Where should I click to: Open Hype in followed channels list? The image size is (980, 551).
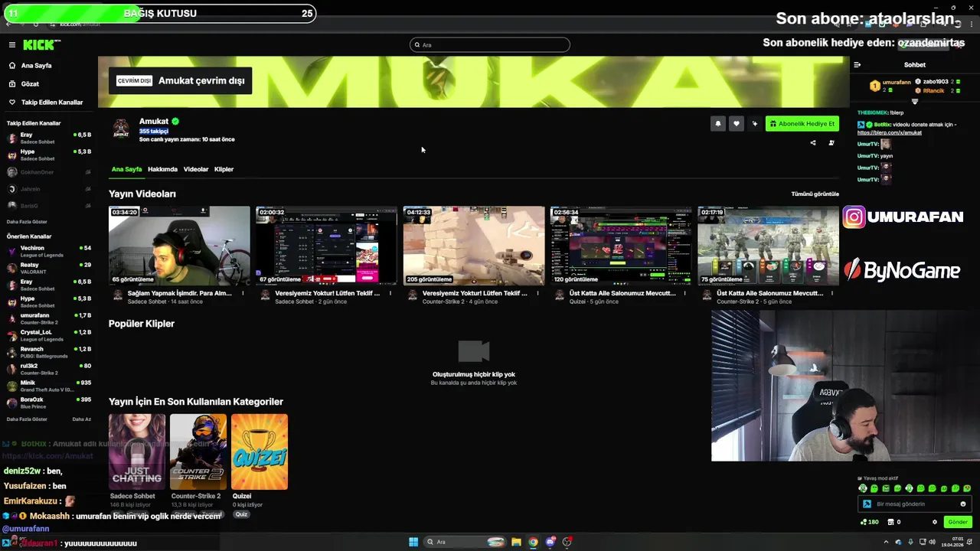tap(49, 155)
